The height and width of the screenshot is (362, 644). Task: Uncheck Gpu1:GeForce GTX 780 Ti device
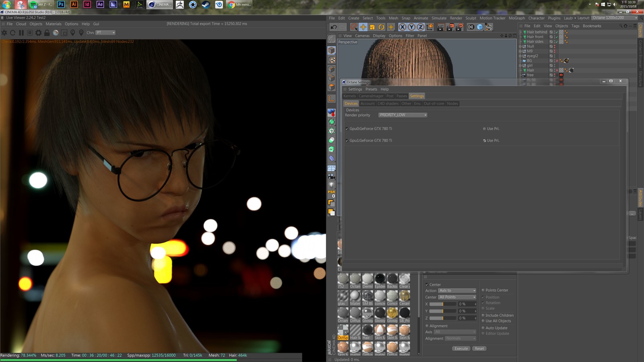tap(347, 140)
